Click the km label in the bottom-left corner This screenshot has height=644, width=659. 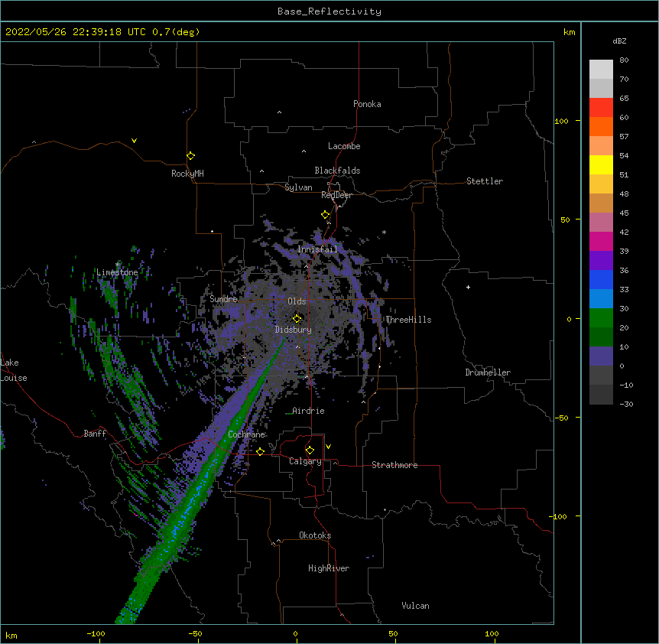(x=11, y=636)
